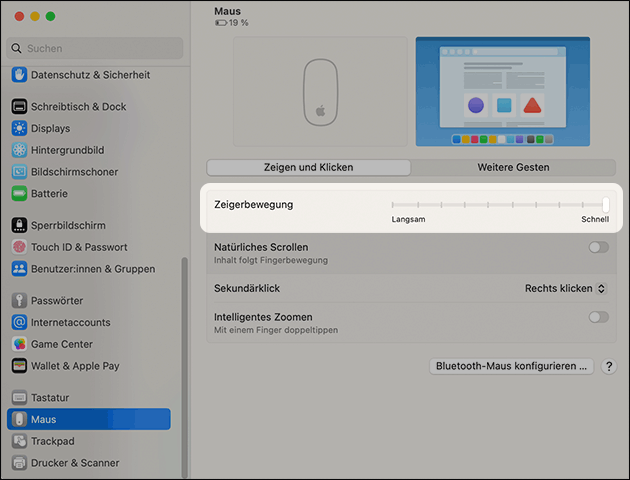Open help with the question mark button
Image resolution: width=630 pixels, height=480 pixels.
pos(609,367)
